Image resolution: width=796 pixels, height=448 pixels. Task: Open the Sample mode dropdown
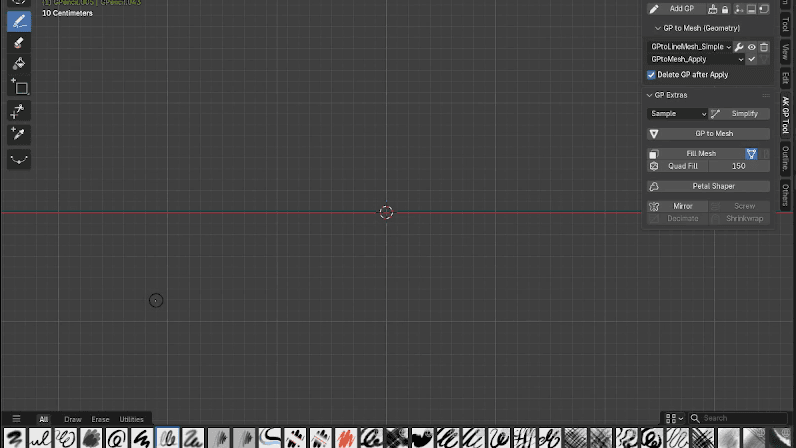[678, 114]
